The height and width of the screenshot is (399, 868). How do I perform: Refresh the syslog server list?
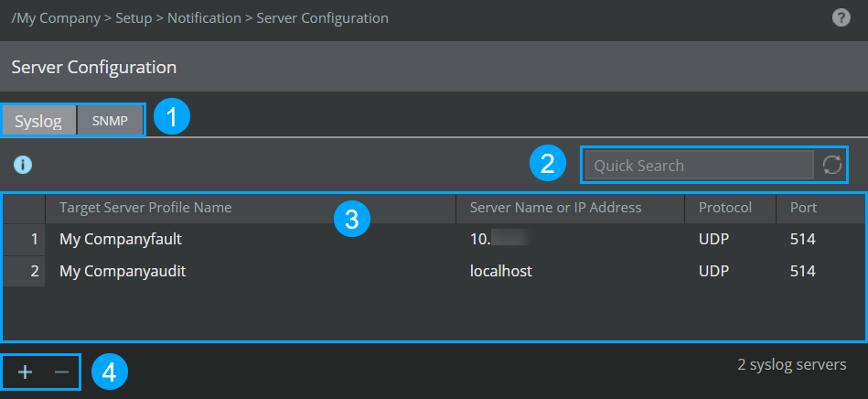831,165
